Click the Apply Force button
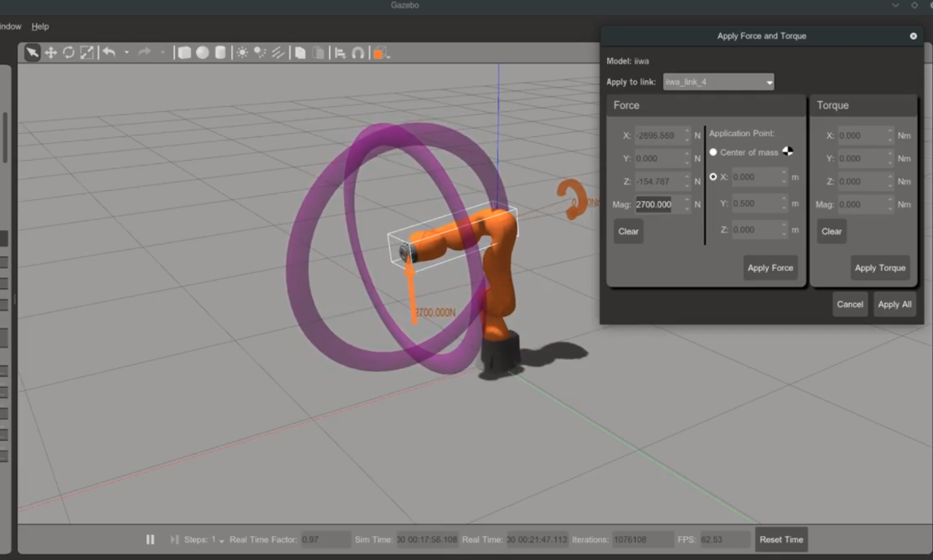The width and height of the screenshot is (933, 560). tap(770, 268)
